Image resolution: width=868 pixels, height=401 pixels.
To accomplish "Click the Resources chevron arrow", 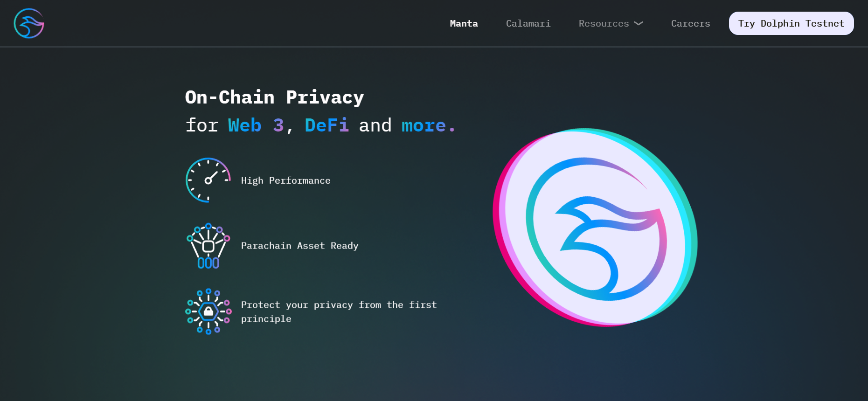I will coord(639,23).
